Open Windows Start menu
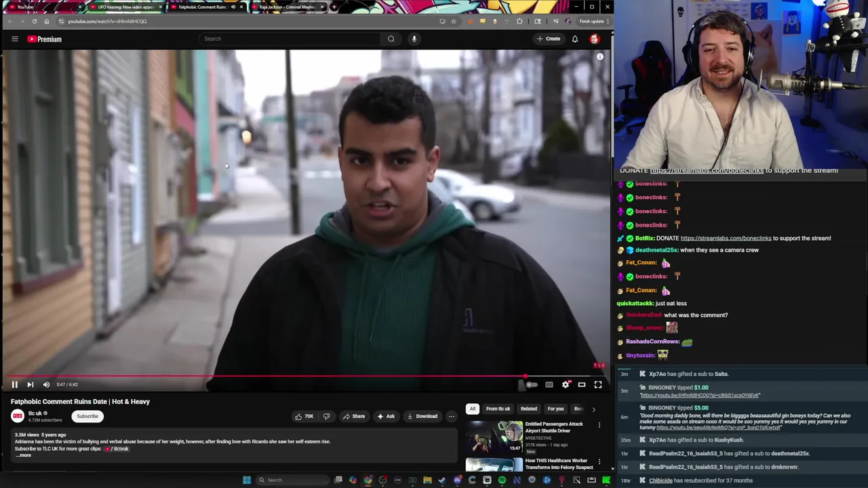Image resolution: width=868 pixels, height=488 pixels. (x=247, y=480)
